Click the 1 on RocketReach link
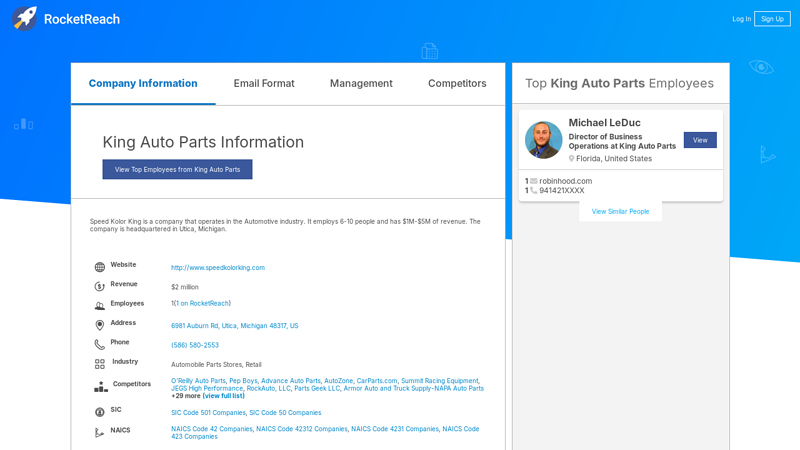The width and height of the screenshot is (800, 450). coord(202,303)
